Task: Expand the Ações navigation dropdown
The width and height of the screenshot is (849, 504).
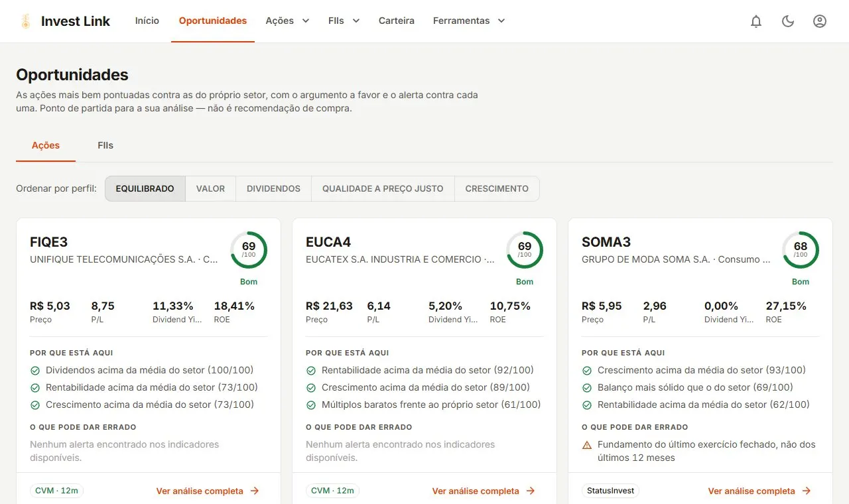Action: point(287,21)
